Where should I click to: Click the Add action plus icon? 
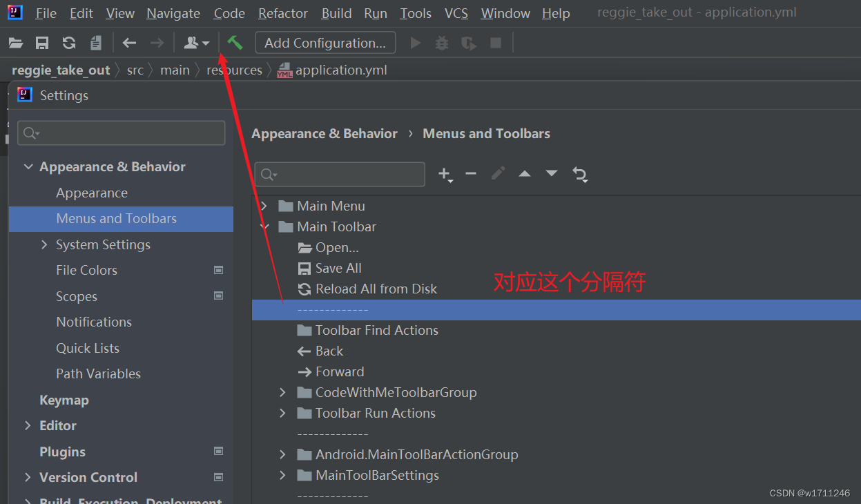445,174
